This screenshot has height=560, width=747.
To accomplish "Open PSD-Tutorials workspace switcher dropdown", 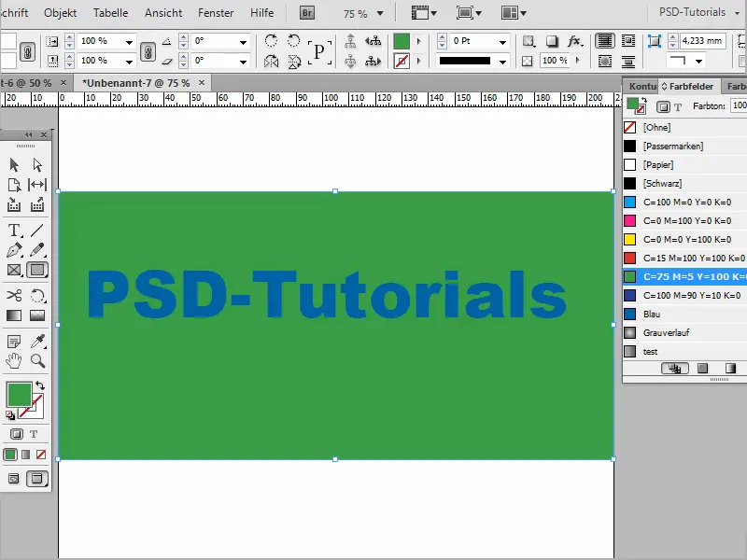I will click(698, 12).
